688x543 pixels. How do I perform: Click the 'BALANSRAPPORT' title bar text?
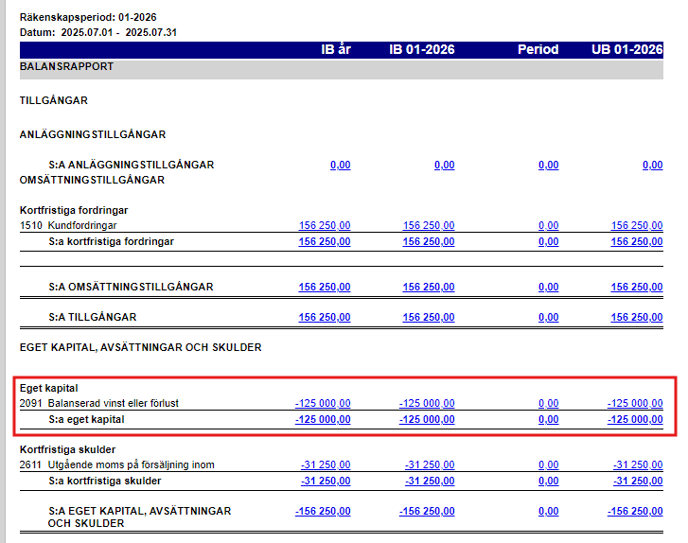click(x=67, y=66)
